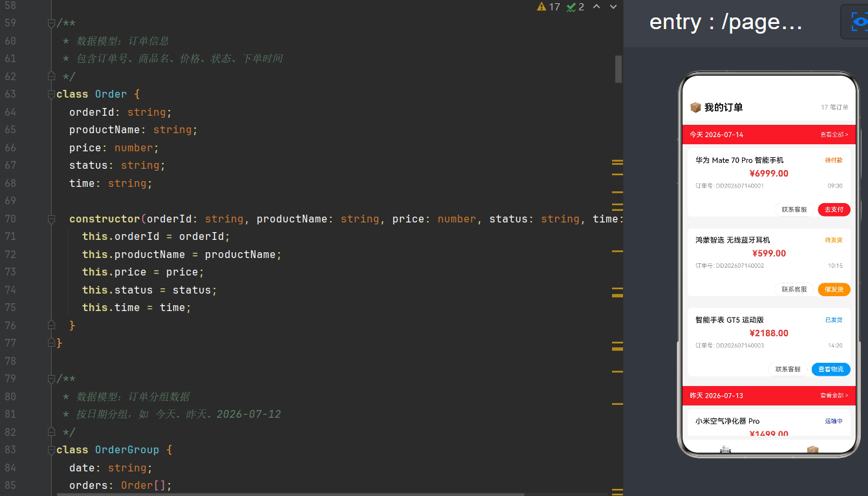Toggle the blue eye inspector icon in previewer
This screenshot has height=496, width=868.
pos(858,22)
